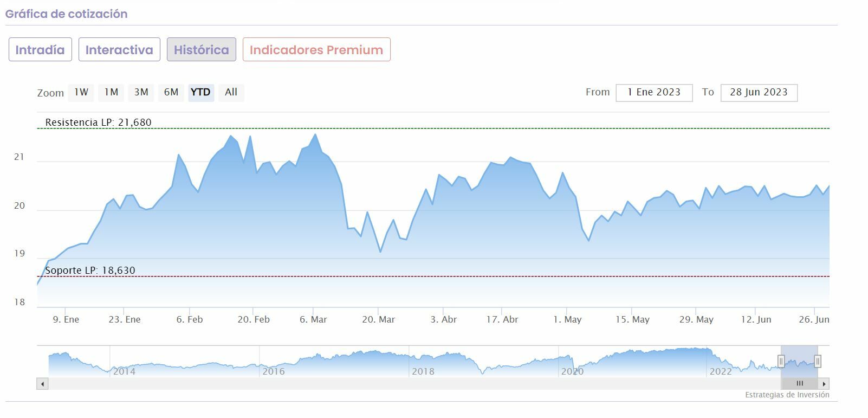
Task: Open the Interactiva chart tab
Action: (119, 50)
